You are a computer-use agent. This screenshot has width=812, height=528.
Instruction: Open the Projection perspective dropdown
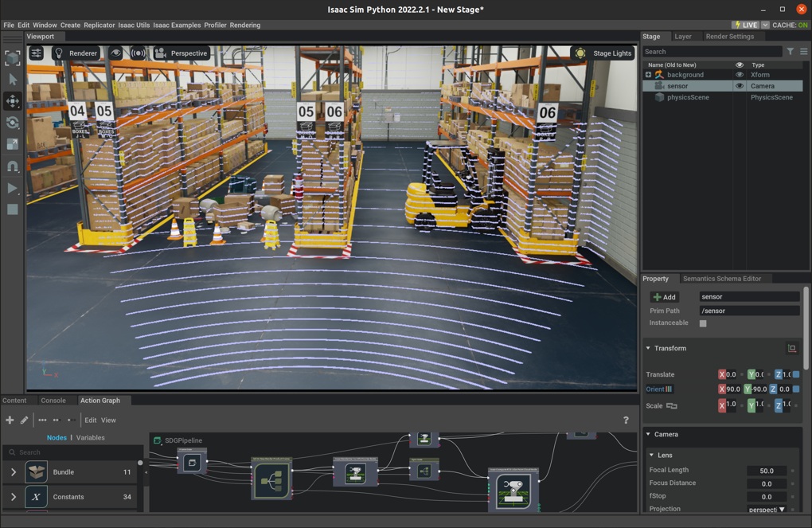(767, 510)
